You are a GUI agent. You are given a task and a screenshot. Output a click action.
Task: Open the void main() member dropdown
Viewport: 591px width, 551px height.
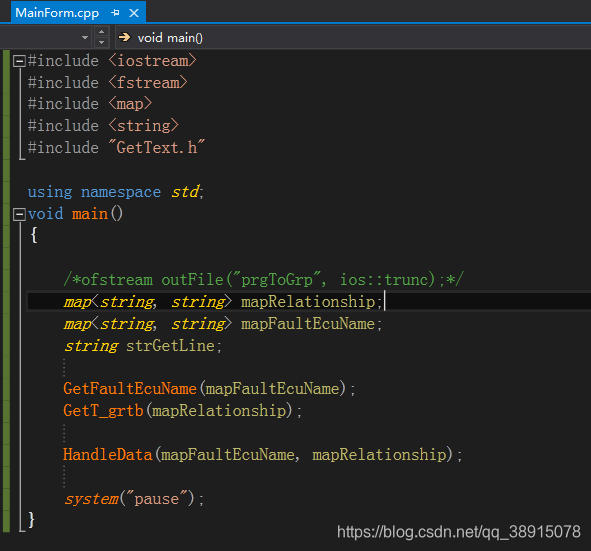pos(353,38)
